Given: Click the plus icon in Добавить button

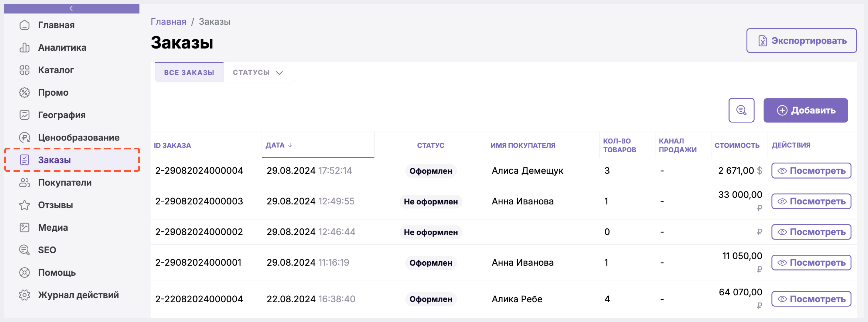Looking at the screenshot, I should [x=782, y=110].
